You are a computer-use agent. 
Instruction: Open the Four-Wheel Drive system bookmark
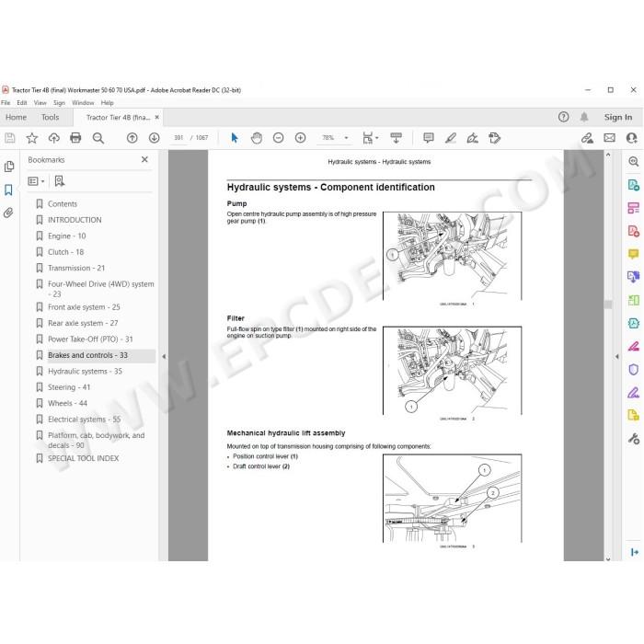point(101,289)
